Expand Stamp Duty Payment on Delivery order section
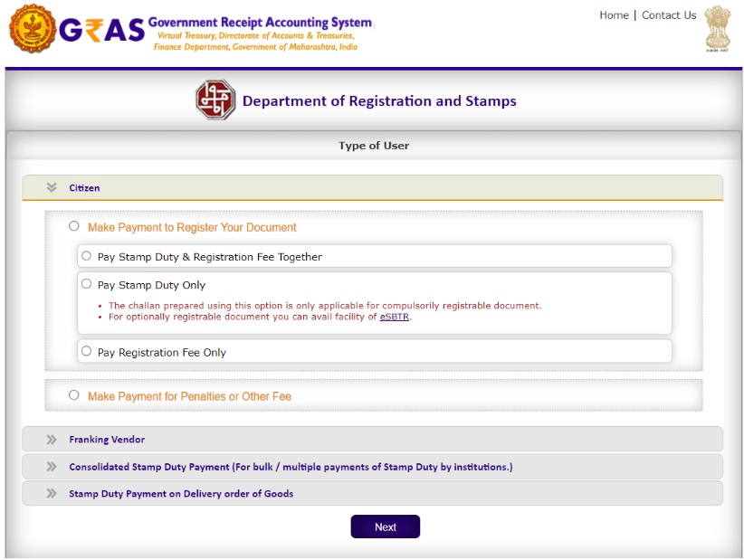The image size is (744, 560). click(x=181, y=494)
